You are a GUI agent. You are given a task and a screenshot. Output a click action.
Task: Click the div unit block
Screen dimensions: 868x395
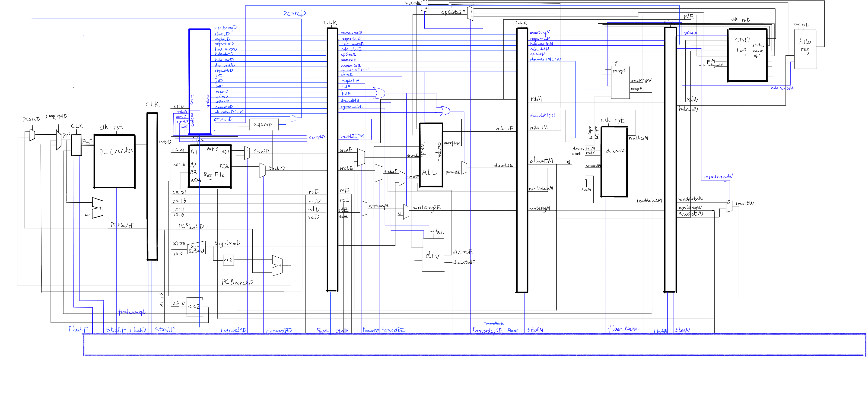click(433, 255)
